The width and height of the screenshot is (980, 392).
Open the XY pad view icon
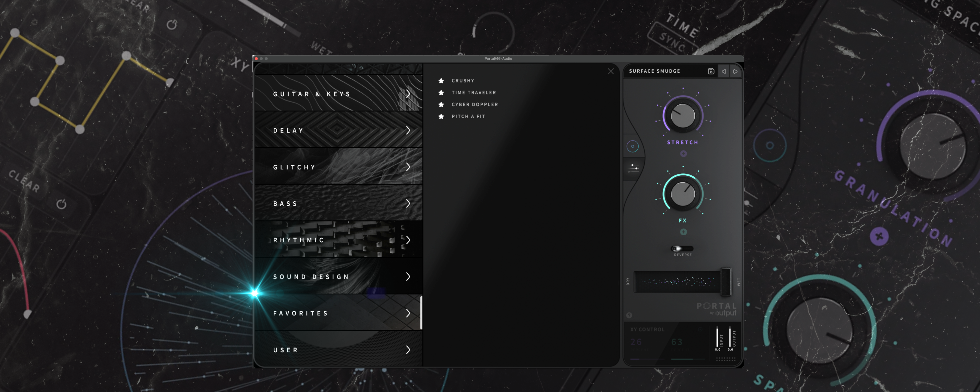633,146
